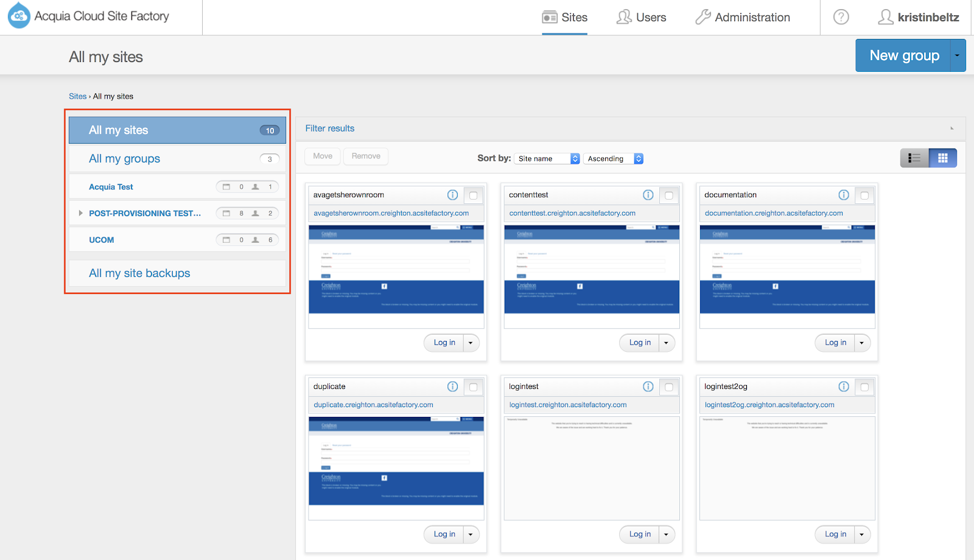Select the logintest site checkbox

[669, 387]
